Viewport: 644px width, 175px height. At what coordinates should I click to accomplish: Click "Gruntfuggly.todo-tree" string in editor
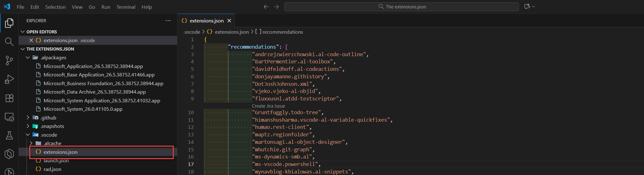click(286, 112)
